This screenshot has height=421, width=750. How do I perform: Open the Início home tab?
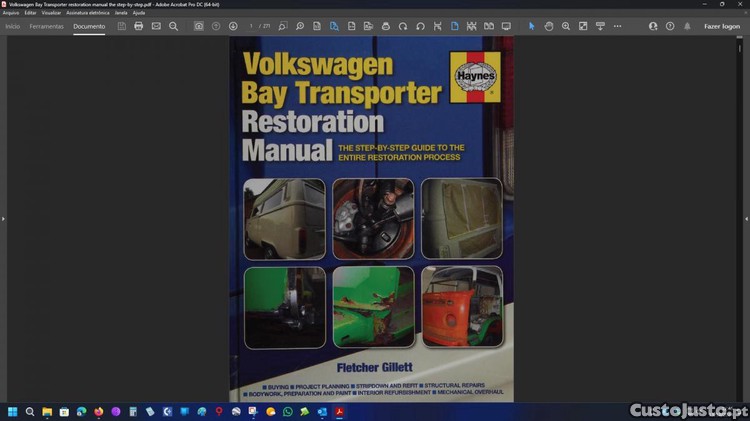pos(12,26)
